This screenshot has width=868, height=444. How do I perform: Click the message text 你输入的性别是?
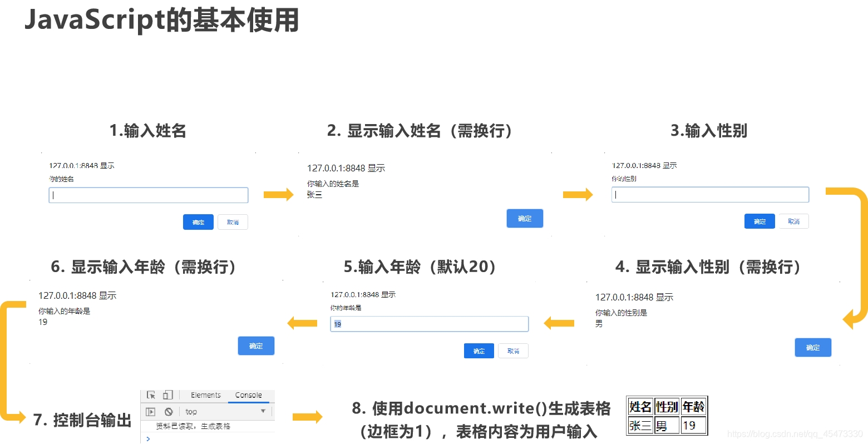tap(622, 313)
